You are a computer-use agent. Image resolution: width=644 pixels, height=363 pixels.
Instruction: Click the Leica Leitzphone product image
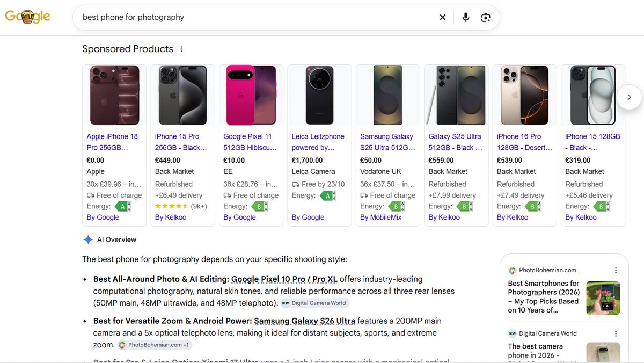coord(319,95)
